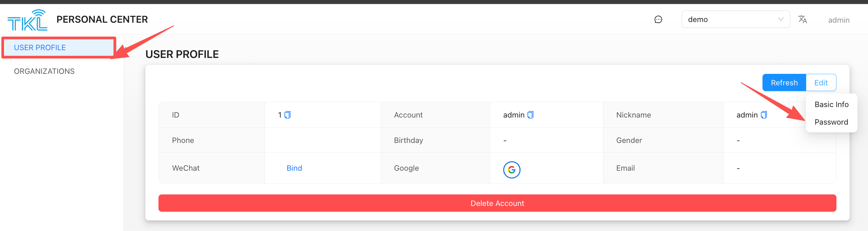Select USER PROFILE in the sidebar

pos(40,48)
